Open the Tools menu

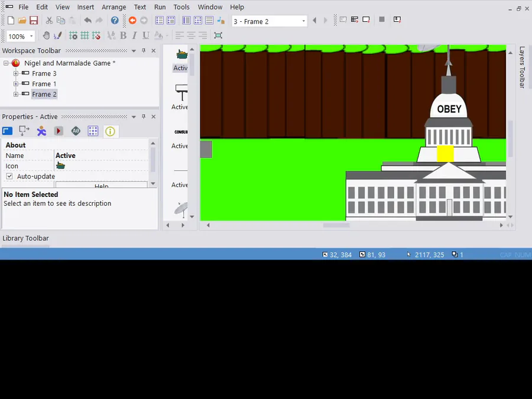tap(181, 7)
